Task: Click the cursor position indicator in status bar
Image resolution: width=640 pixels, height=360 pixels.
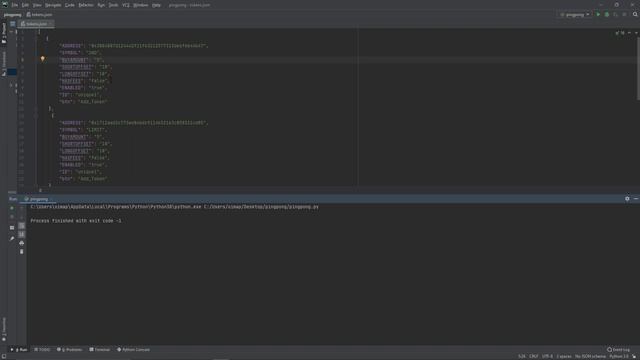Action: (522, 356)
